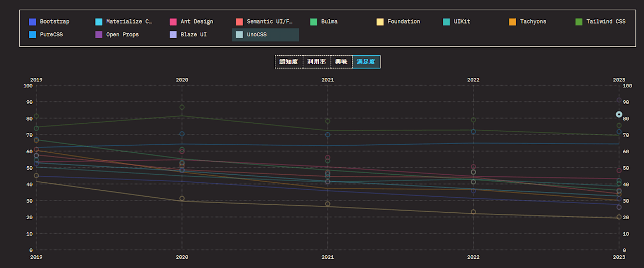Highlight the Bulma legend label
The height and width of the screenshot is (268, 644).
[330, 22]
